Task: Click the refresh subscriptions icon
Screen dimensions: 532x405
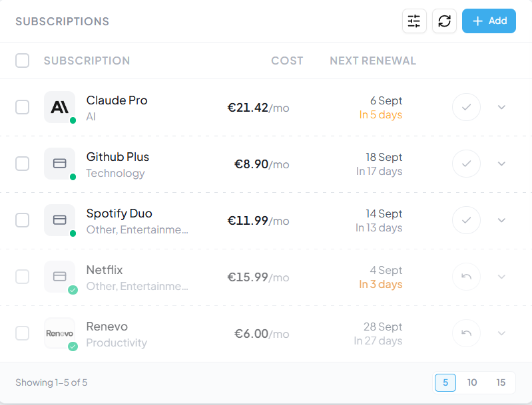Action: pyautogui.click(x=444, y=21)
